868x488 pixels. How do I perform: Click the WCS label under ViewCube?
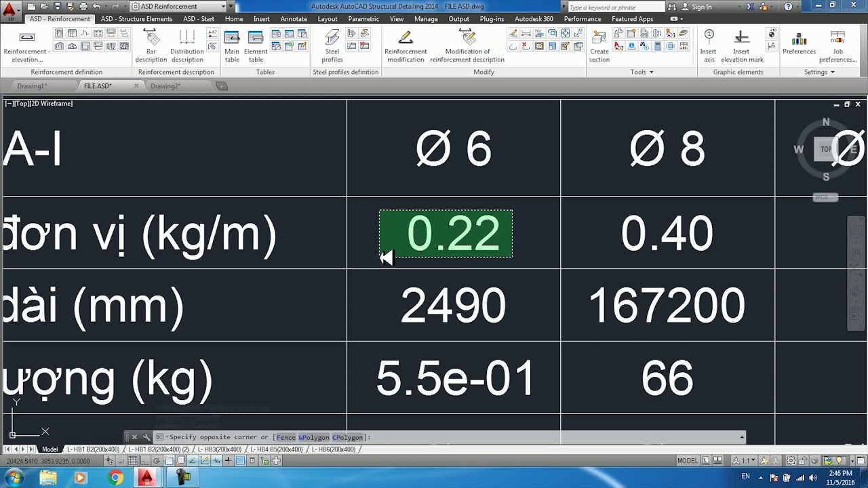(x=825, y=197)
